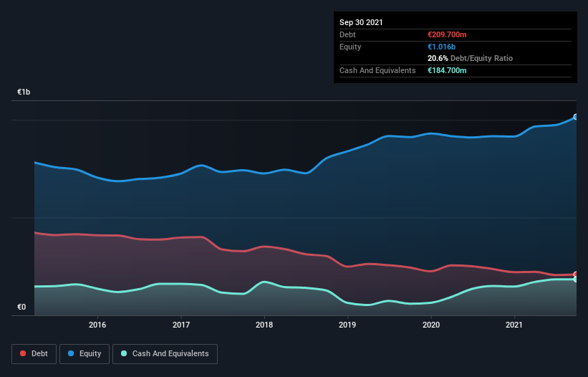Click the Cash endpoint marker on chart

[576, 280]
